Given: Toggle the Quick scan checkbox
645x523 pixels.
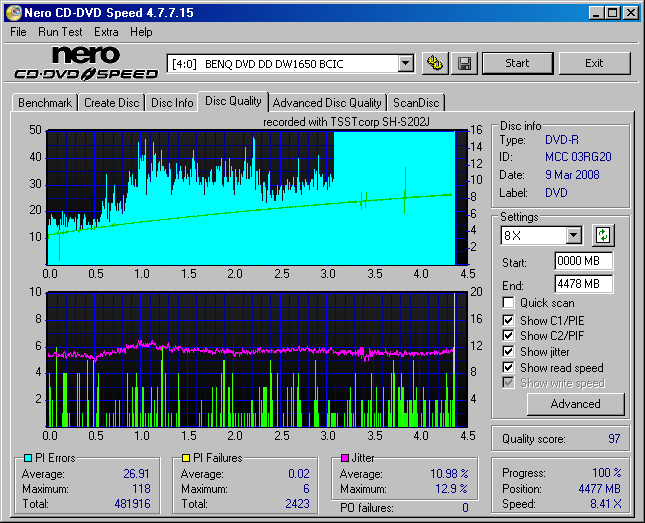Looking at the screenshot, I should [508, 303].
